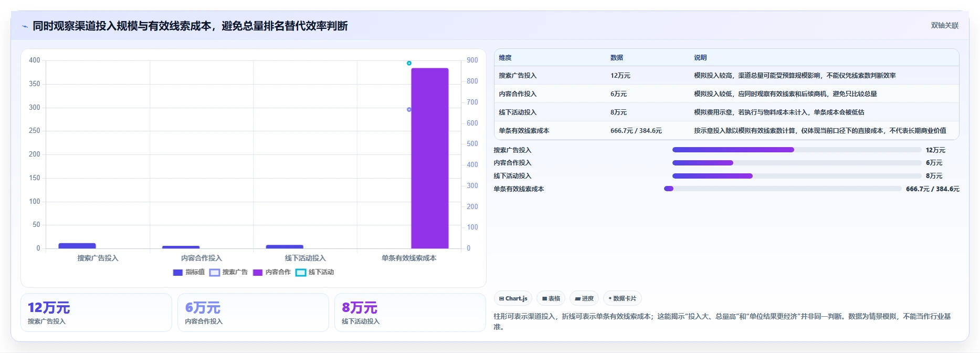The image size is (980, 353).
Task: Click the 内容合作投入 table cell
Action: 518,94
